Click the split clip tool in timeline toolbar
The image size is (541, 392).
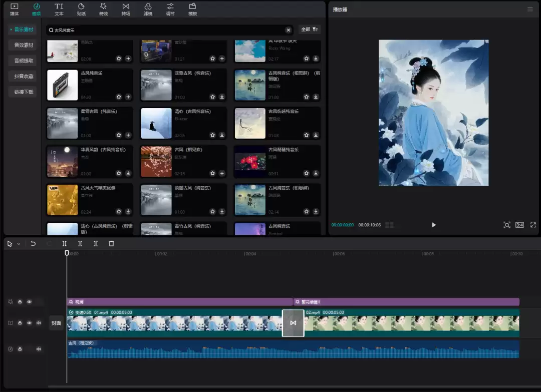click(x=64, y=244)
